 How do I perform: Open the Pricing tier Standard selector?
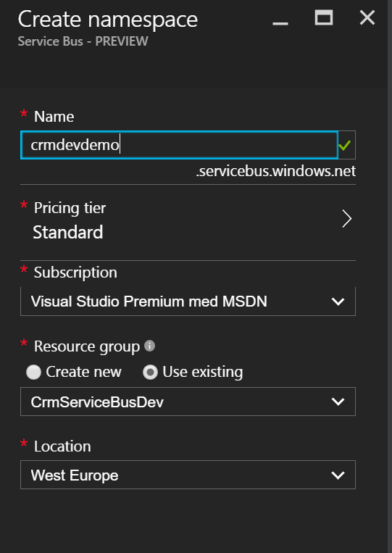click(188, 223)
